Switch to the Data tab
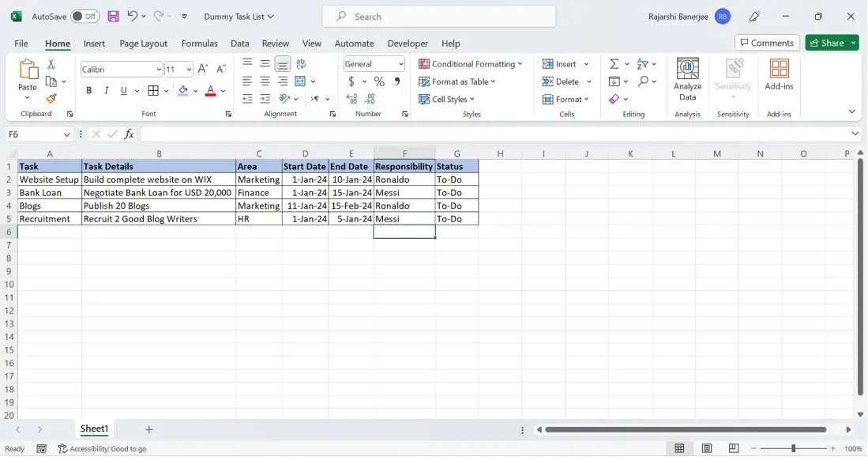 pyautogui.click(x=239, y=43)
